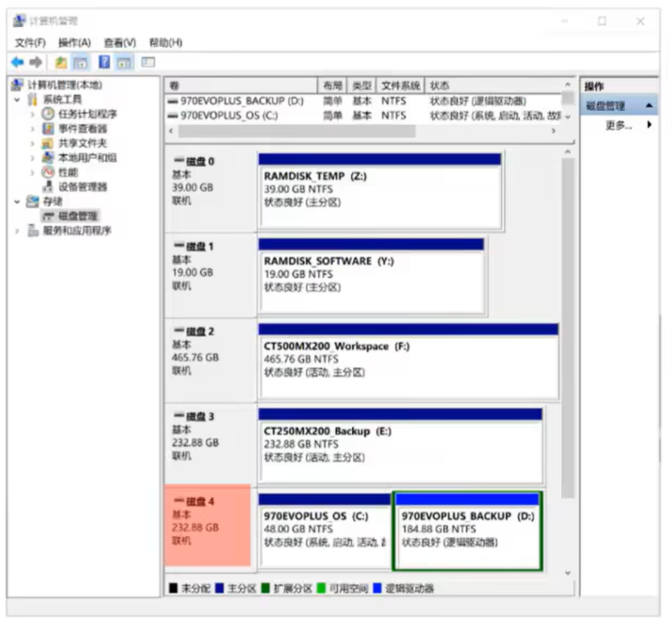The image size is (672, 628).
Task: Select the highlighted 磁盘 4 disk label
Action: pyautogui.click(x=207, y=526)
